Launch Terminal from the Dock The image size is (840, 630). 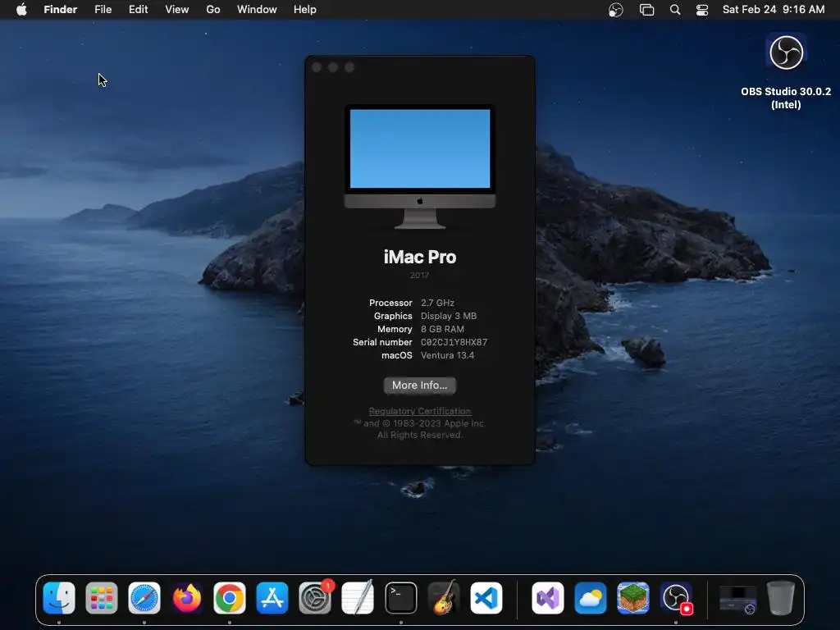point(400,598)
